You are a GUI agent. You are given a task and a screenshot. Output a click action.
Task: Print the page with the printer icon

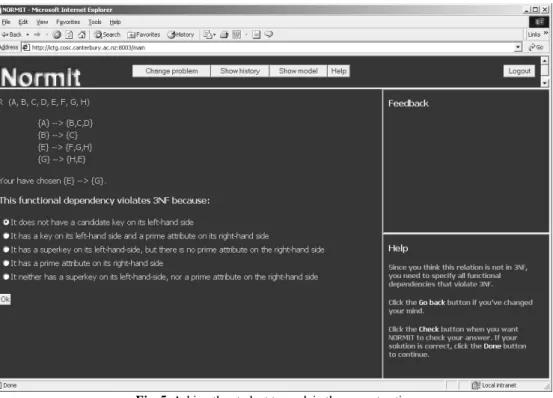(224, 35)
